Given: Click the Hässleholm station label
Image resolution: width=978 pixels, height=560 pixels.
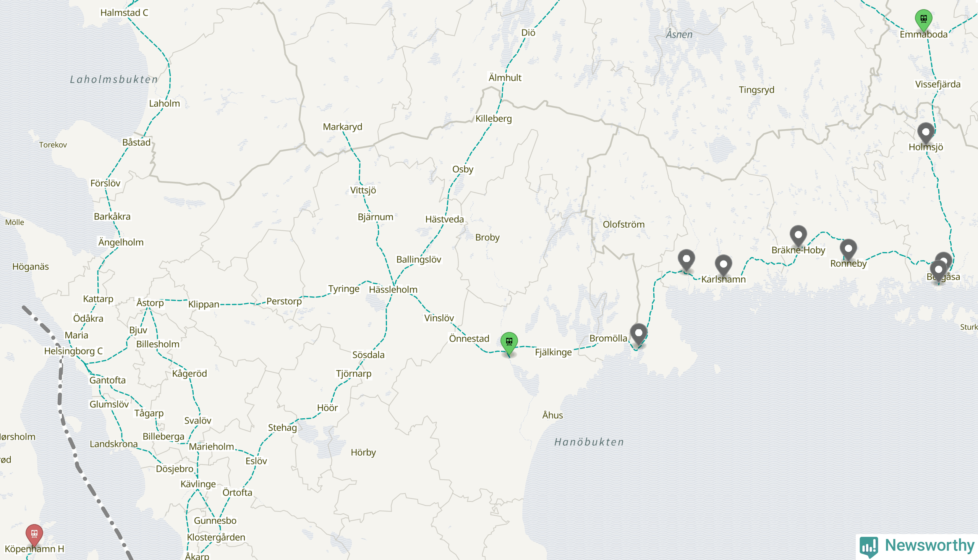Looking at the screenshot, I should point(393,290).
